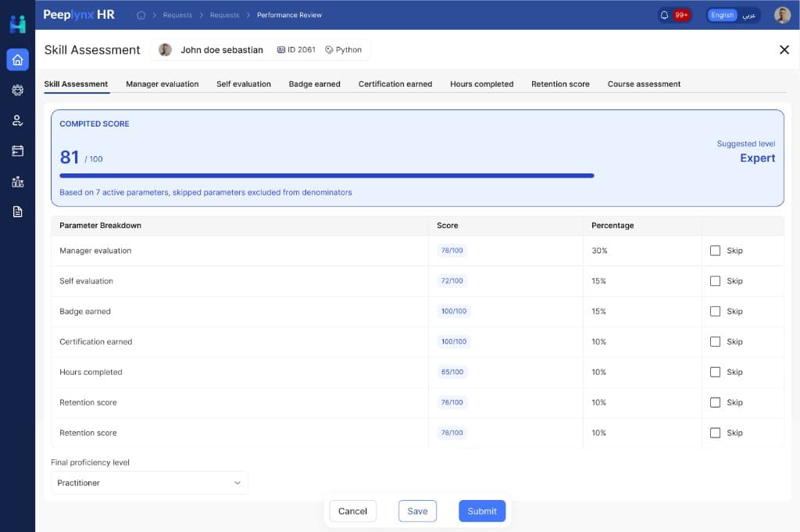The height and width of the screenshot is (532, 800).
Task: Switch to Hours completed tab
Action: point(481,84)
